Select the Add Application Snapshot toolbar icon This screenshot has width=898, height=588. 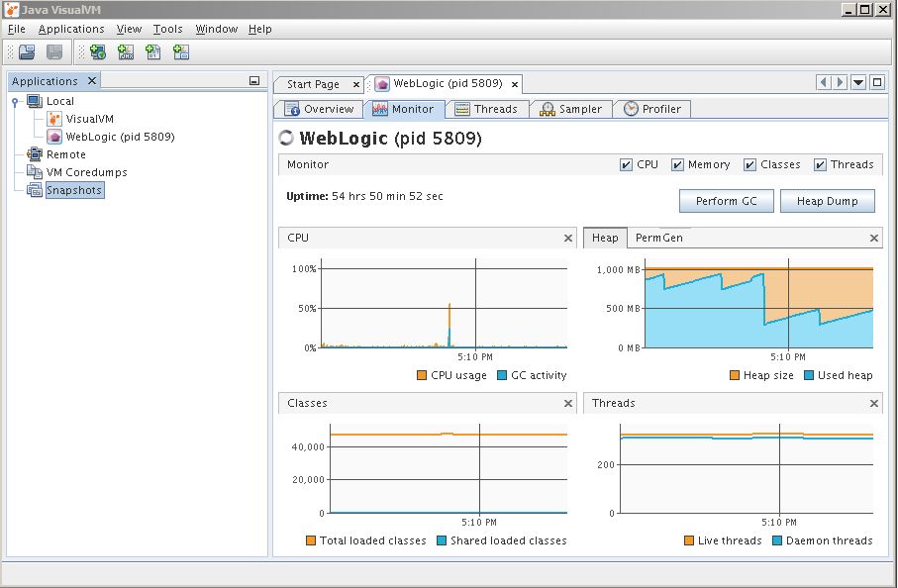tap(181, 51)
